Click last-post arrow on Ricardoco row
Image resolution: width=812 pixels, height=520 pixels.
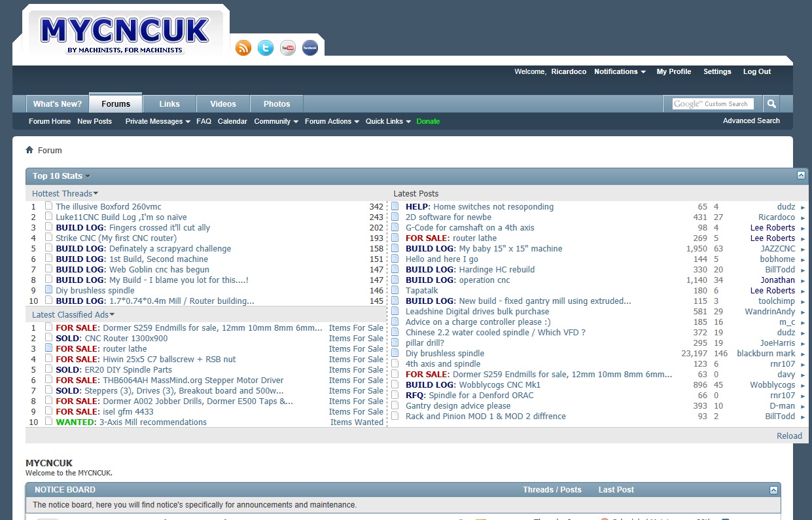coord(803,218)
